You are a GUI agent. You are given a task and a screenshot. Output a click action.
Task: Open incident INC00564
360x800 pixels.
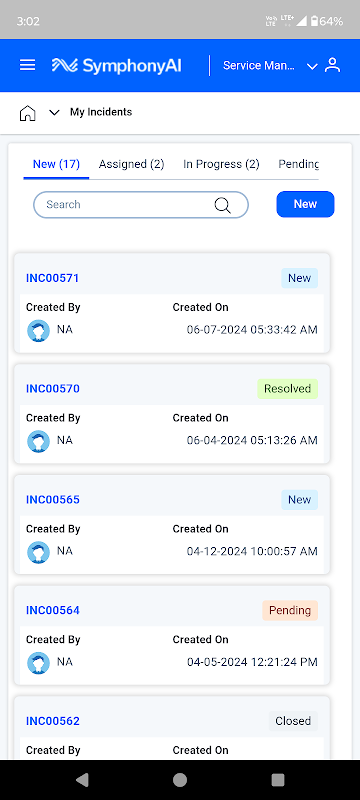tap(53, 610)
